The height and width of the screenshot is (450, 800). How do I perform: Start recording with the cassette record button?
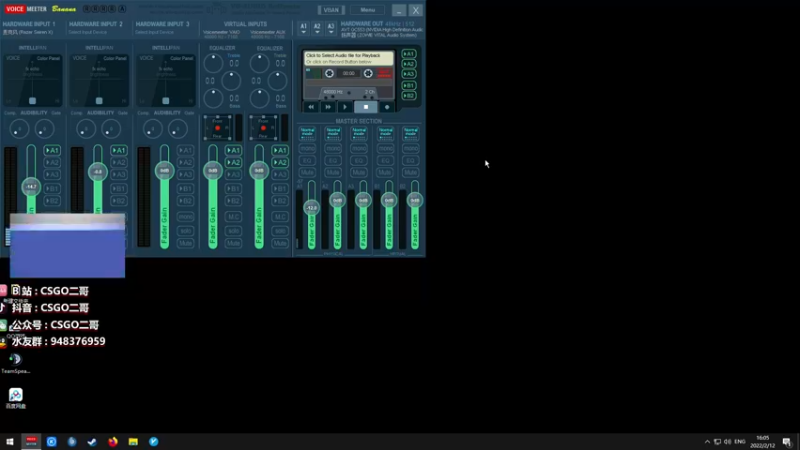(387, 107)
